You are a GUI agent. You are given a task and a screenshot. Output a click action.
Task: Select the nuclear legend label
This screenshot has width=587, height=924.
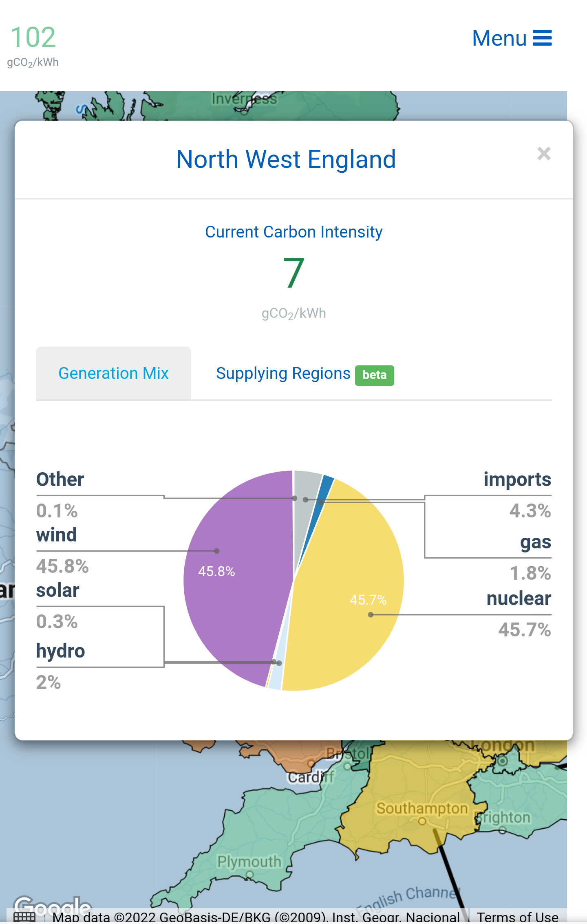point(518,598)
